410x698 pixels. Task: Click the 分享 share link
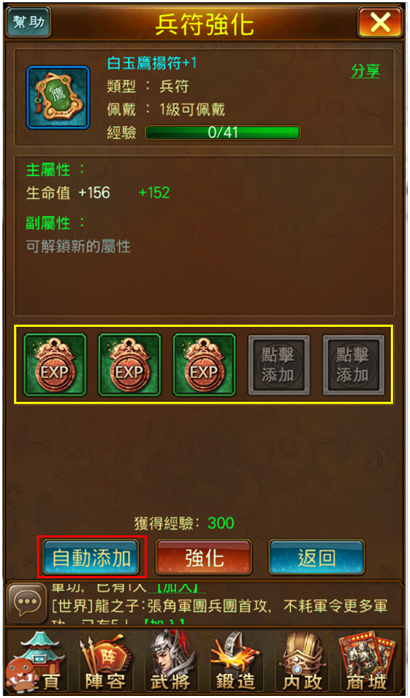[365, 72]
